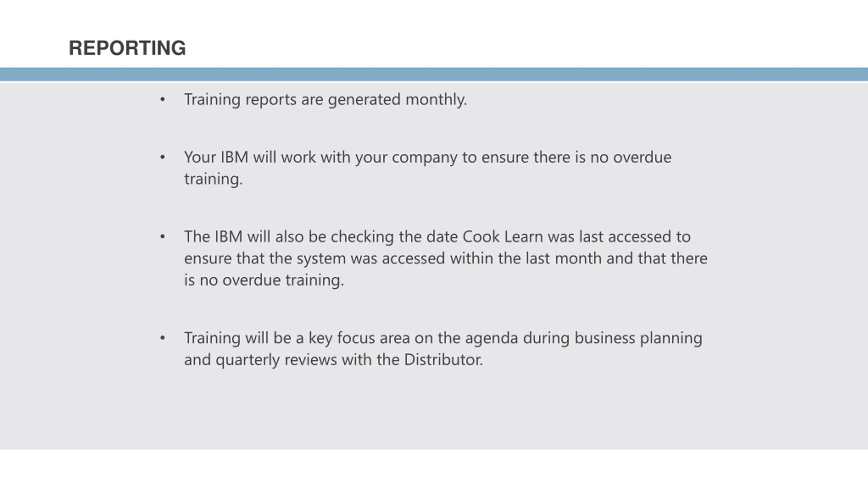
Task: Select the bullet marker before 'The IBM will also'
Action: click(x=162, y=237)
